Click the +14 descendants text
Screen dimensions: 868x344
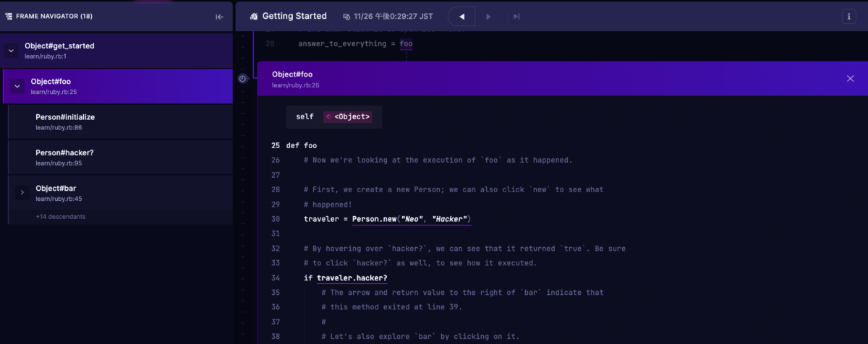coord(60,217)
